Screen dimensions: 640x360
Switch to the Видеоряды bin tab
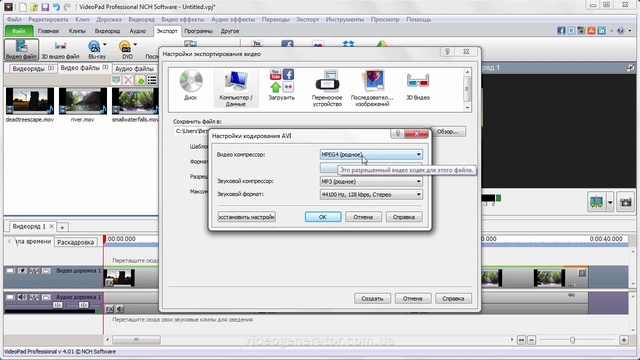[33, 69]
